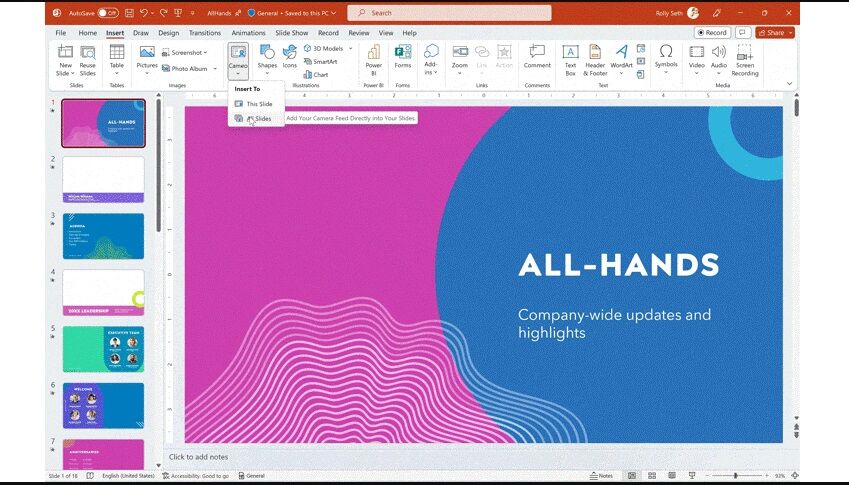Start a Screen Recording

coord(744,60)
